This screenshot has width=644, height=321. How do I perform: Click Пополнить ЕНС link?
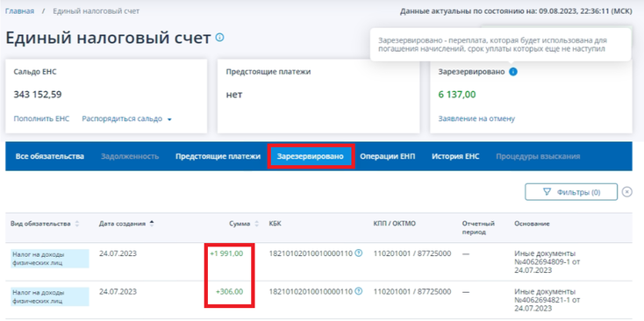tap(41, 118)
